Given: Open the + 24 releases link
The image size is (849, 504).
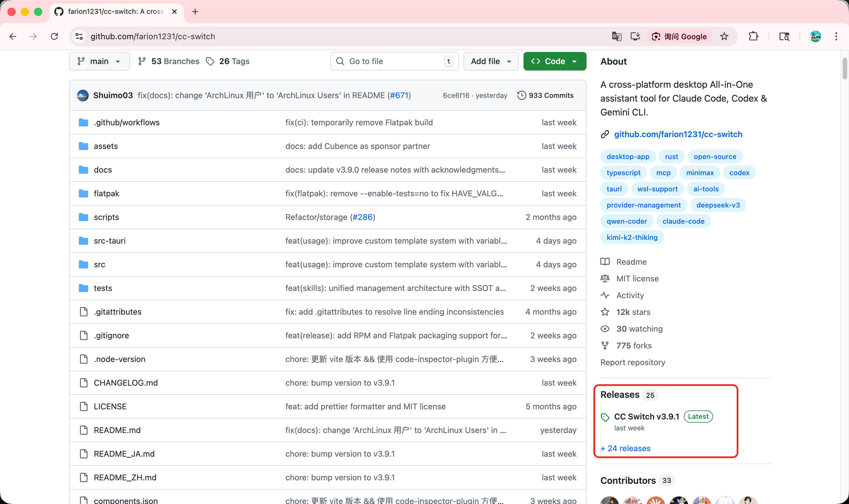Looking at the screenshot, I should pos(625,448).
